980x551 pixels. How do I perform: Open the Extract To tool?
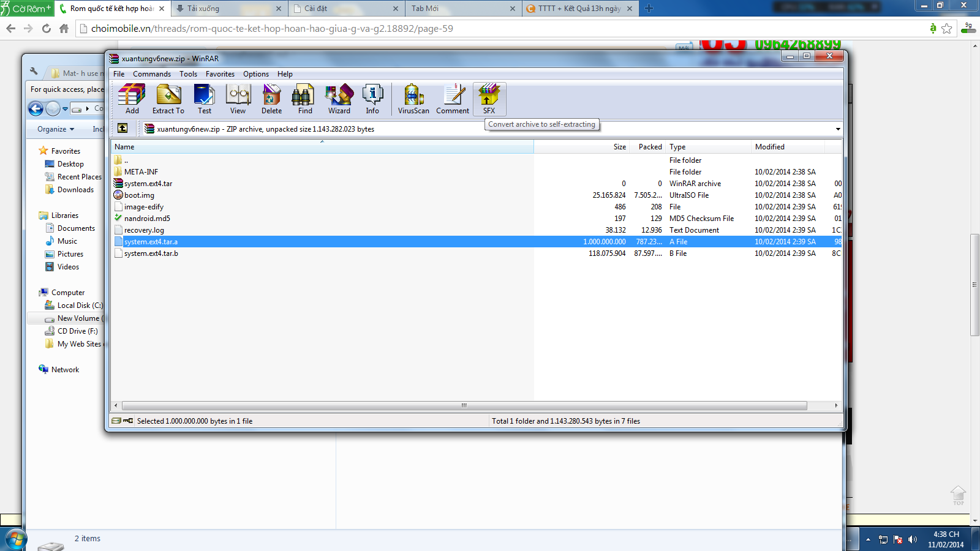click(x=168, y=99)
